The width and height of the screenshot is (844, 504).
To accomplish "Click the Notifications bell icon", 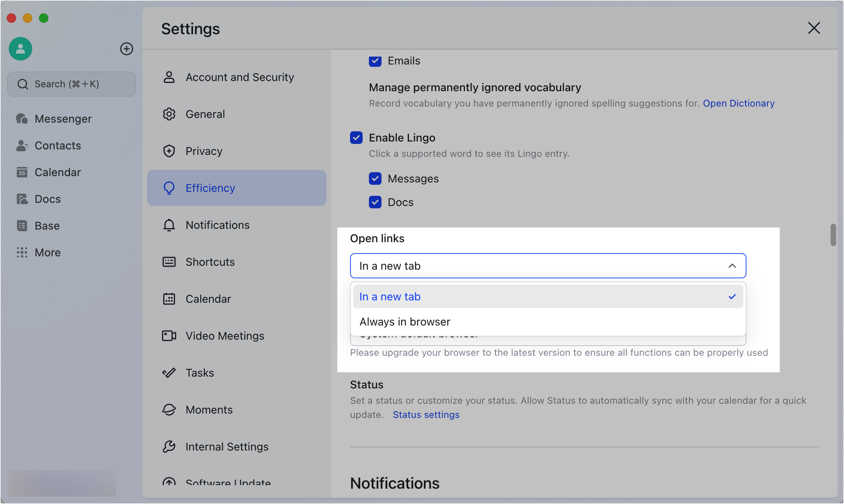I will point(169,225).
